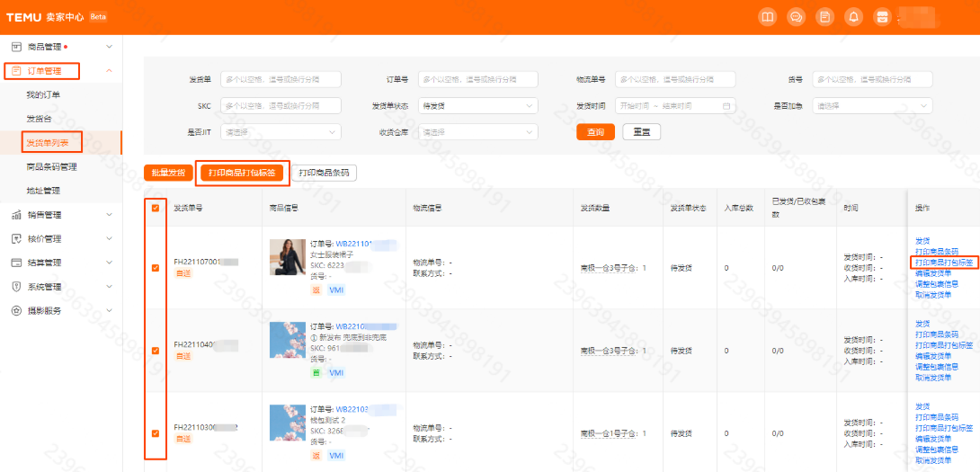
Task: Click the 发货时间 date range field
Action: pos(675,106)
